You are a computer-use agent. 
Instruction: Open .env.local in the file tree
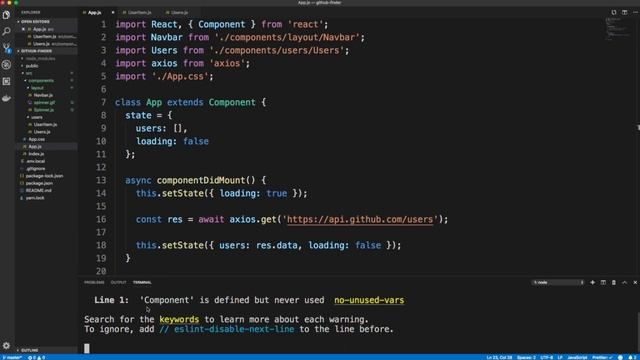coord(35,161)
